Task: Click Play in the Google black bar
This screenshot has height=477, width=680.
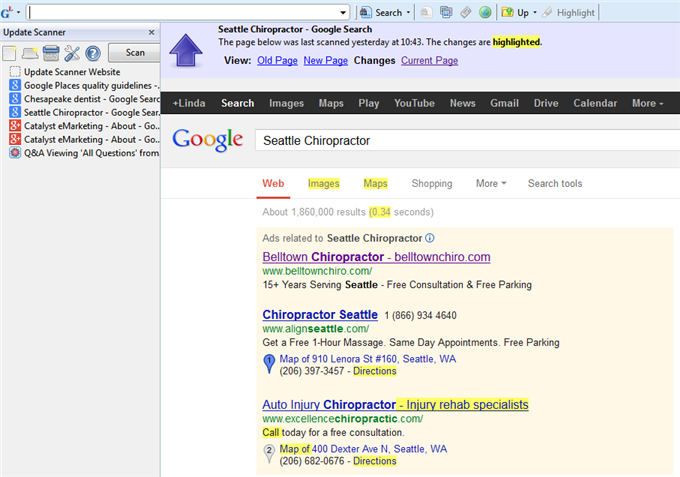Action: pos(369,103)
